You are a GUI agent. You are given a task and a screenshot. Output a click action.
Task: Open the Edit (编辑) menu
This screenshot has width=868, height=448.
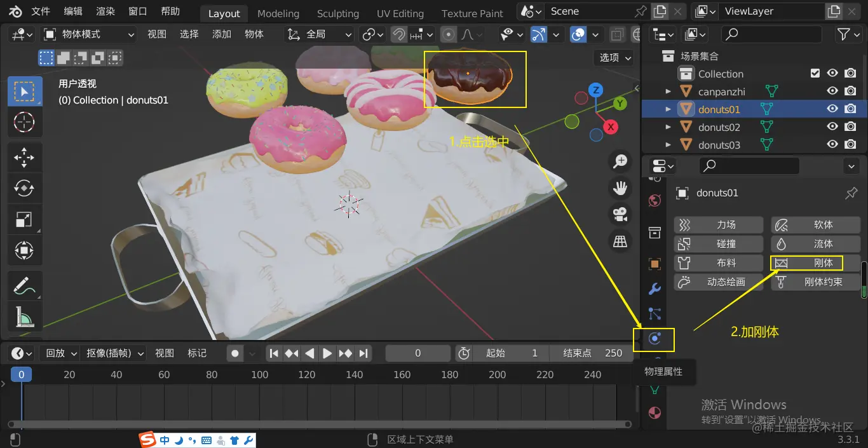point(73,11)
